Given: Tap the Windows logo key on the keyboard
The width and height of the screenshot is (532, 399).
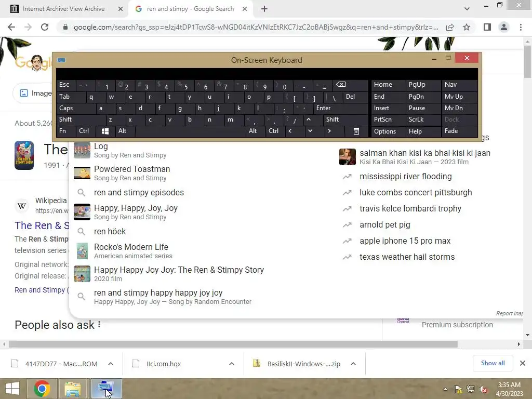Looking at the screenshot, I should click(105, 131).
